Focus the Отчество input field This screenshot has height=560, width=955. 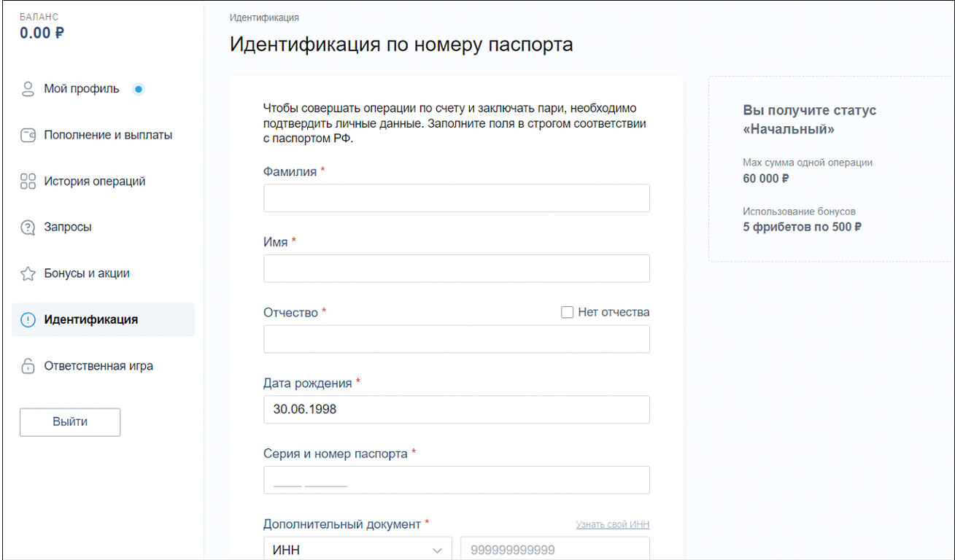pos(457,339)
